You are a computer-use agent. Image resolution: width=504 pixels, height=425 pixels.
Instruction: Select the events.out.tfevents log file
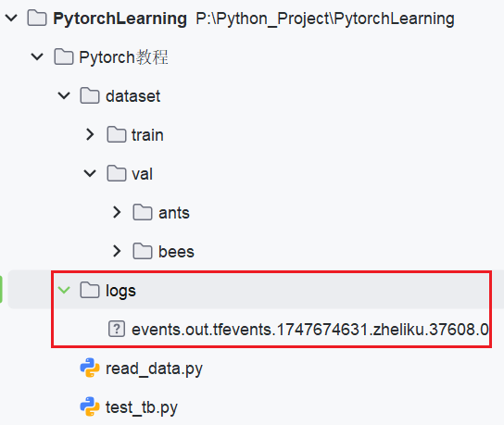(x=310, y=330)
